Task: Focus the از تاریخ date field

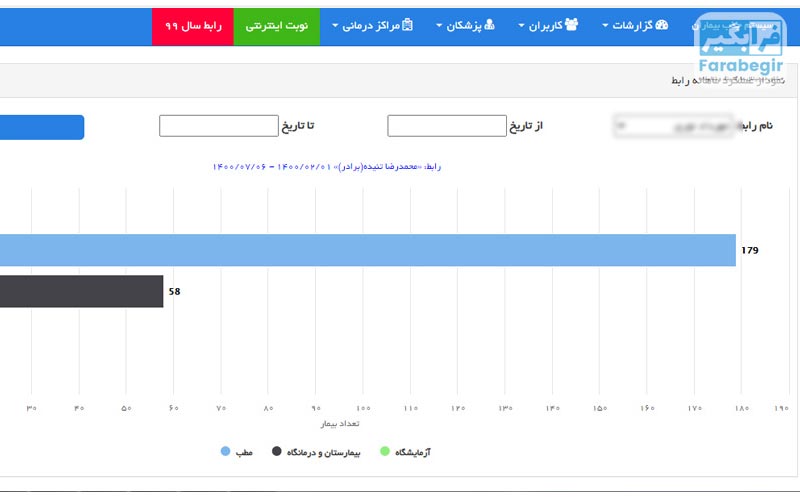Action: point(447,126)
